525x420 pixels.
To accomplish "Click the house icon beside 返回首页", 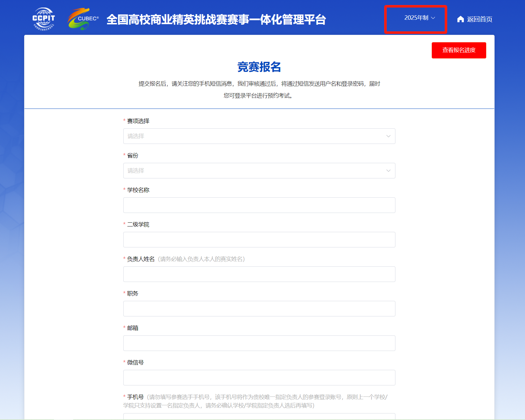I will point(460,19).
